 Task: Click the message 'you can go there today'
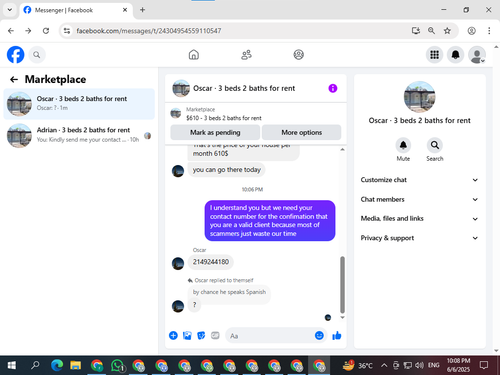click(x=226, y=170)
